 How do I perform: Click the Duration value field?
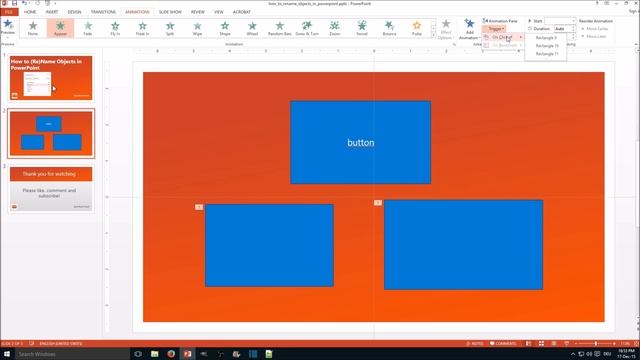pyautogui.click(x=563, y=29)
